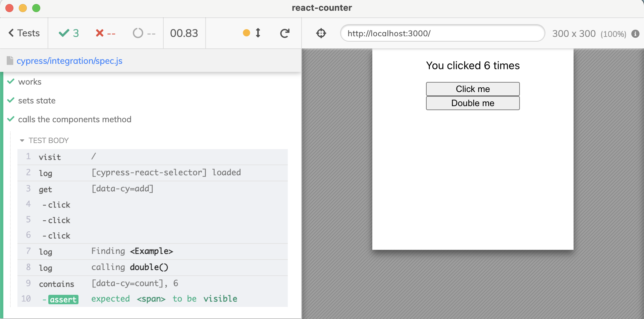Click the 'Click me' button in the app
Image resolution: width=644 pixels, height=319 pixels.
pos(473,89)
